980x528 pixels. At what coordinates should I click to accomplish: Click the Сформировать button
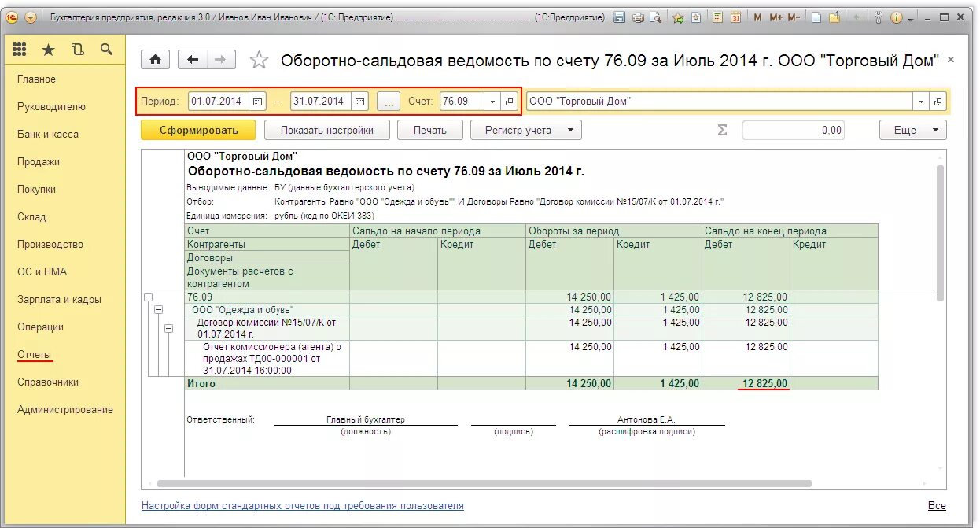click(x=198, y=130)
